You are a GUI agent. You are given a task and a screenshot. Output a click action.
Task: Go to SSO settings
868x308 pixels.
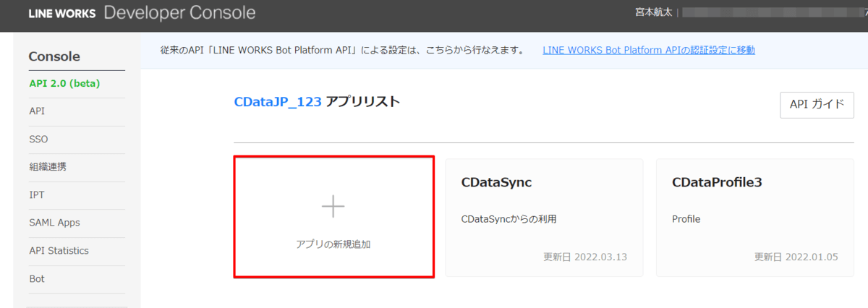39,139
